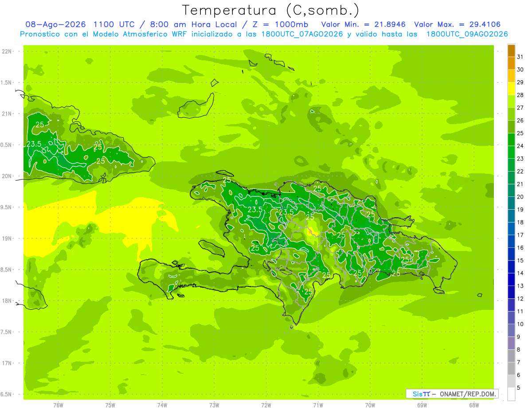The width and height of the screenshot is (532, 411).
Task: Select the date text '08-Ago-2026'
Action: (55, 24)
